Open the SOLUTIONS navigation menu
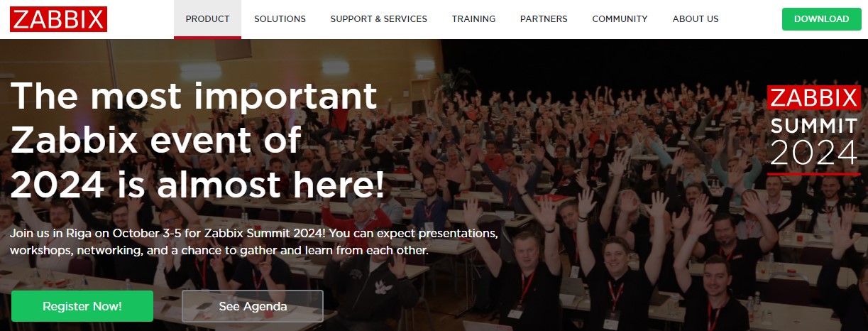 click(280, 19)
